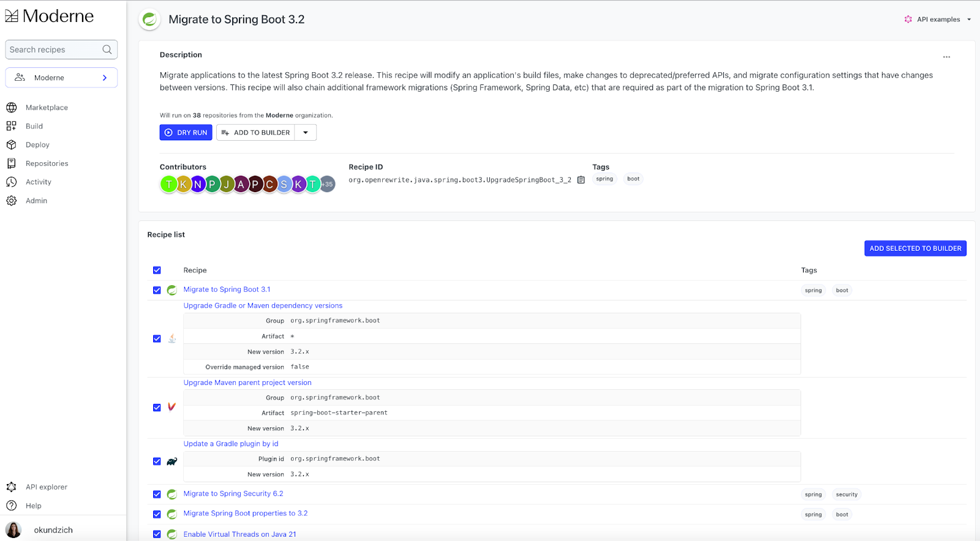This screenshot has width=980, height=541.
Task: Expand the Add to Builder dropdown arrow
Action: point(306,133)
